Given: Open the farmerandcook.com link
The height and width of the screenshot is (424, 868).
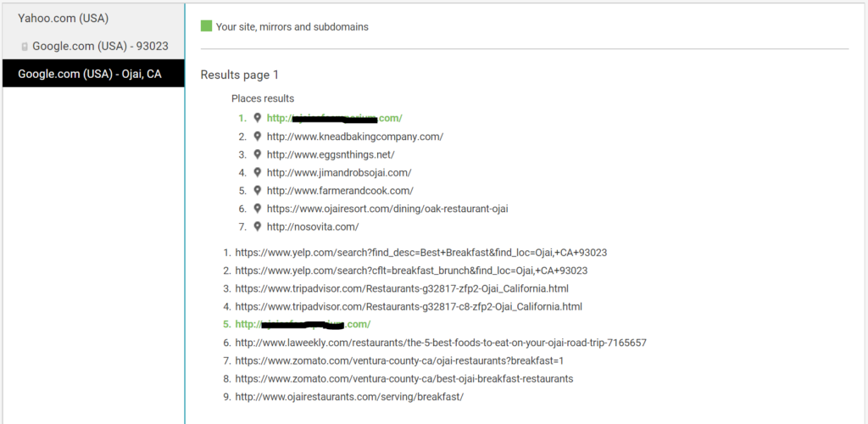Looking at the screenshot, I should click(340, 191).
